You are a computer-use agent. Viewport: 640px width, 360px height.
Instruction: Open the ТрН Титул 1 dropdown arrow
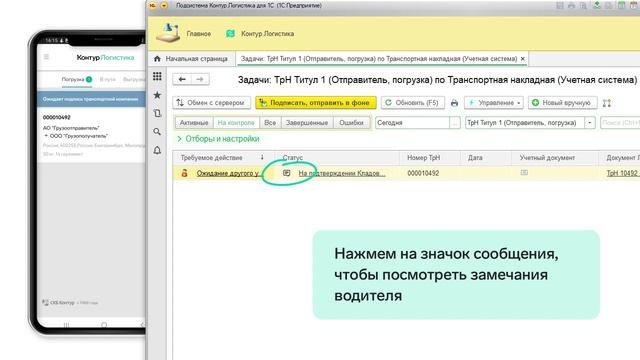pos(590,122)
